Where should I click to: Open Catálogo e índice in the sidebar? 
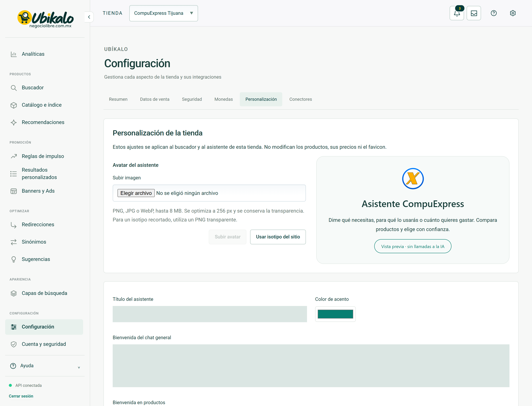tap(44, 105)
